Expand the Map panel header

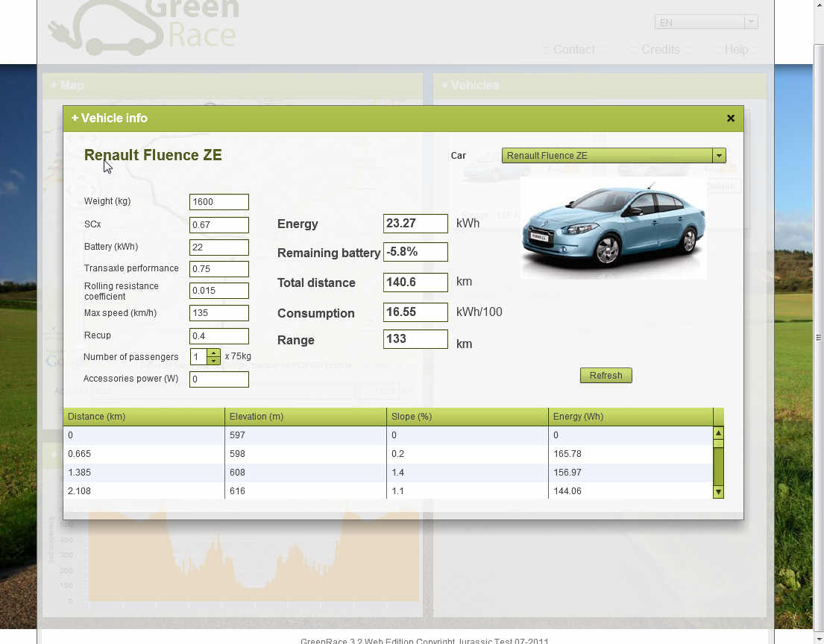coord(232,86)
